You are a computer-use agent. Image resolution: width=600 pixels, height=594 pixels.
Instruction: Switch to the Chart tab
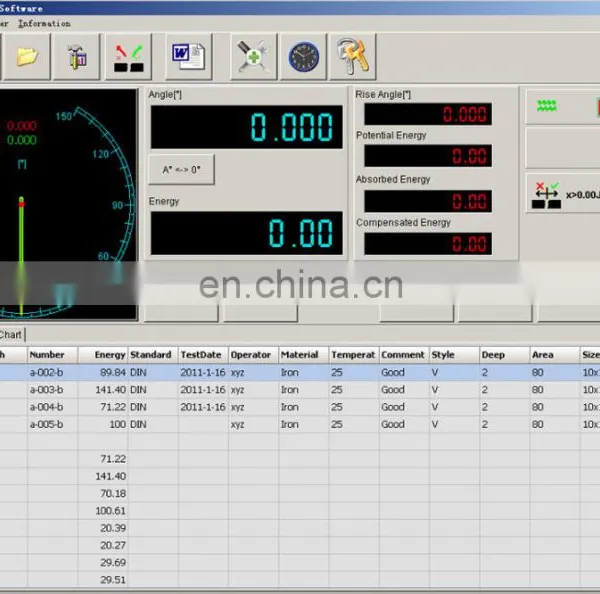click(x=10, y=335)
